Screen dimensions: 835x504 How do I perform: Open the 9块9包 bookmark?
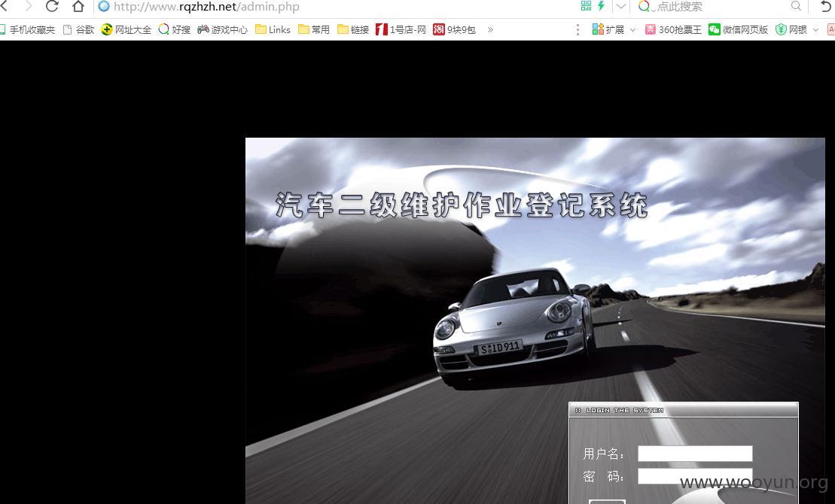454,30
